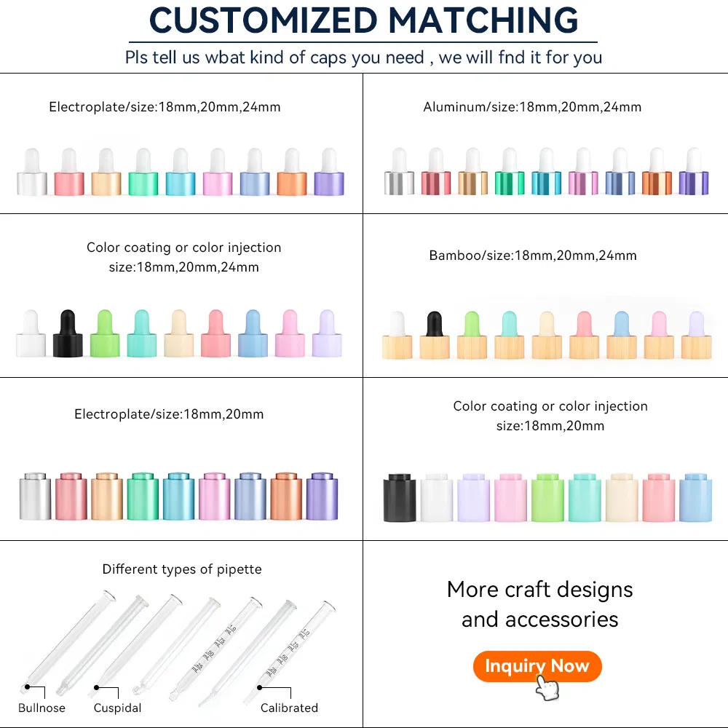Click the Calibrated pipette label

tap(289, 708)
